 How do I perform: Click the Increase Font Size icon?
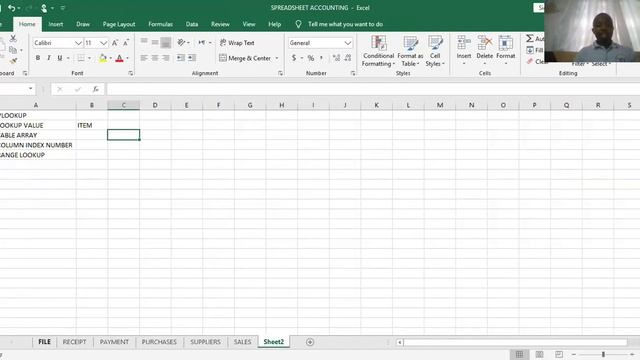115,43
